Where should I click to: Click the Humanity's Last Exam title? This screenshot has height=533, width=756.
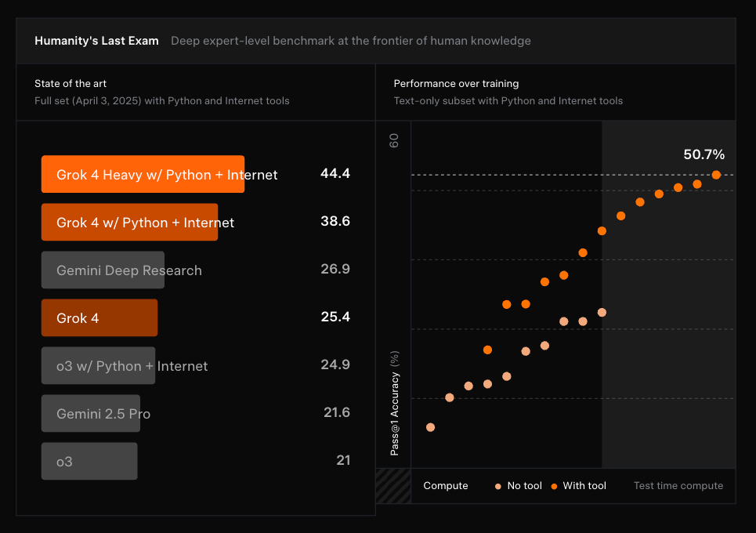coord(96,41)
